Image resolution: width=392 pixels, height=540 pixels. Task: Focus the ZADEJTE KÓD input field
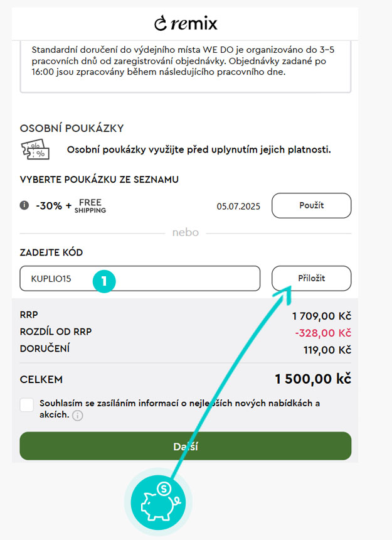click(x=140, y=278)
